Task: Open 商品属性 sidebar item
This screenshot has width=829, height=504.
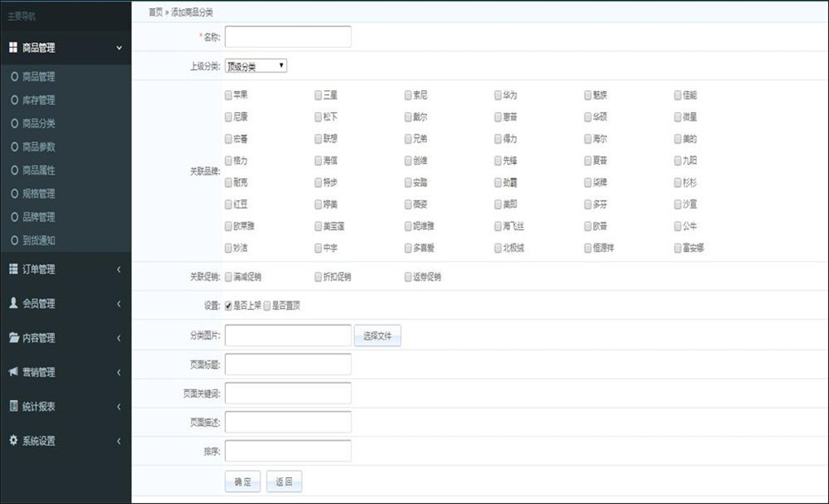Action: [38, 170]
